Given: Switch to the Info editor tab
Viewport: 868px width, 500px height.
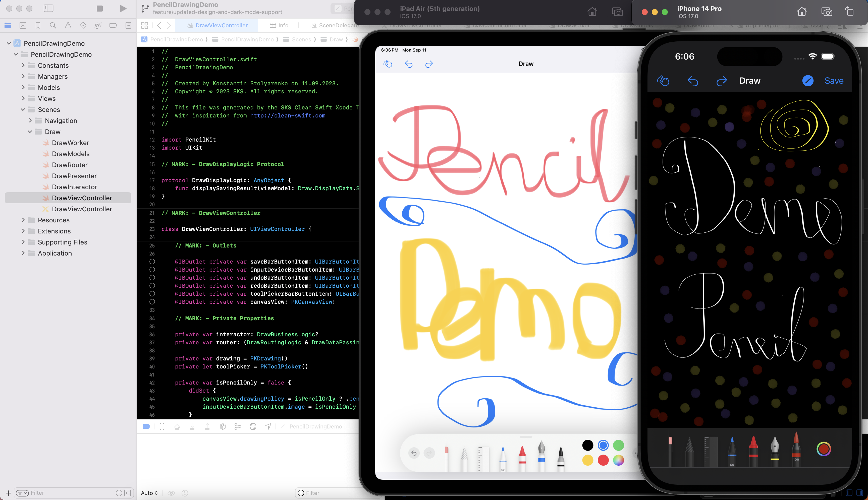Looking at the screenshot, I should [279, 25].
